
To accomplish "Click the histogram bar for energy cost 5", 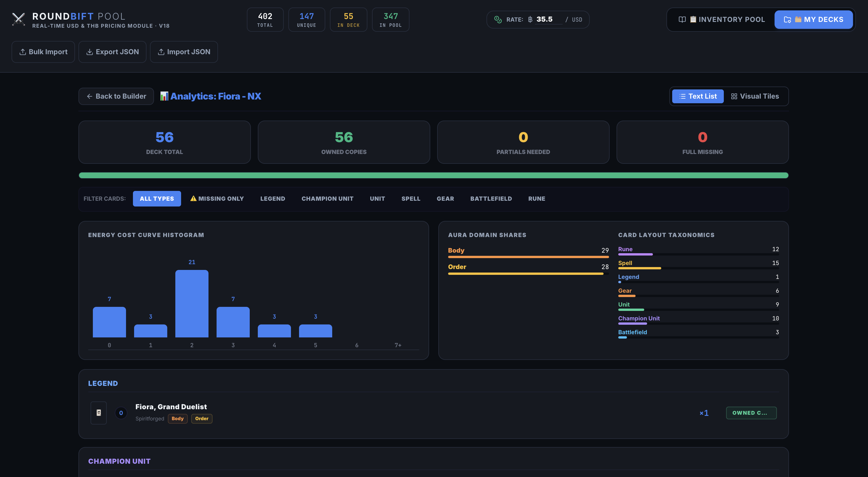I will (315, 331).
